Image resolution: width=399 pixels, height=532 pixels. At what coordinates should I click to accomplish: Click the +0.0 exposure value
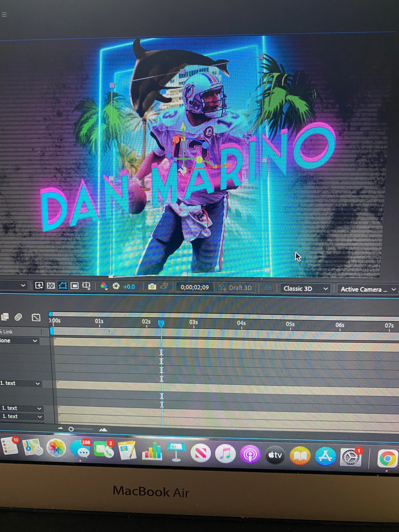(129, 287)
